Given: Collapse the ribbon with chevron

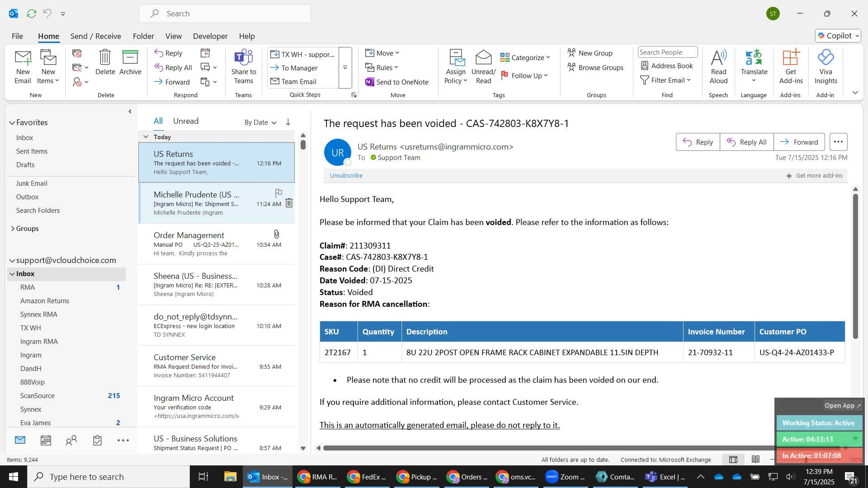Looking at the screenshot, I should 855,93.
